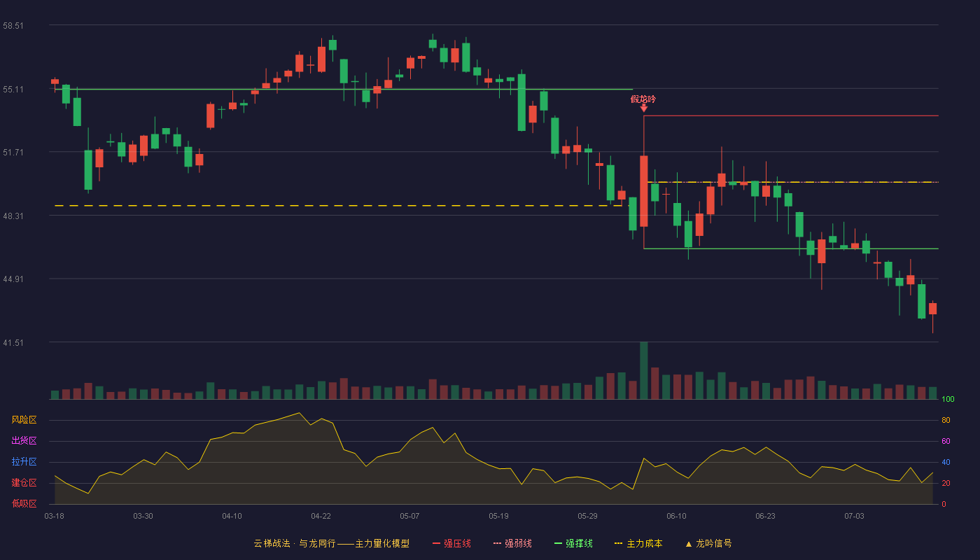Select the 建仓区 zone label

pos(24,483)
